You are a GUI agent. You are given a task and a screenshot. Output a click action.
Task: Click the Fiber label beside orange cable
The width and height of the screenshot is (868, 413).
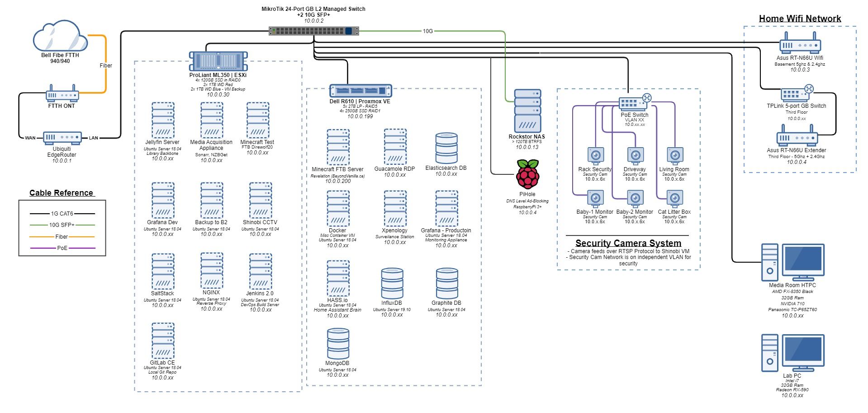tap(106, 66)
